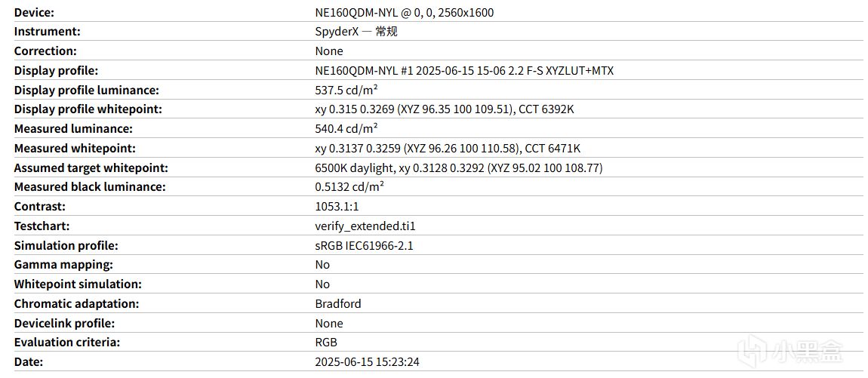Select the 540.4 cd/m² measured luminance value
Screen dimensions: 868x378
346,129
